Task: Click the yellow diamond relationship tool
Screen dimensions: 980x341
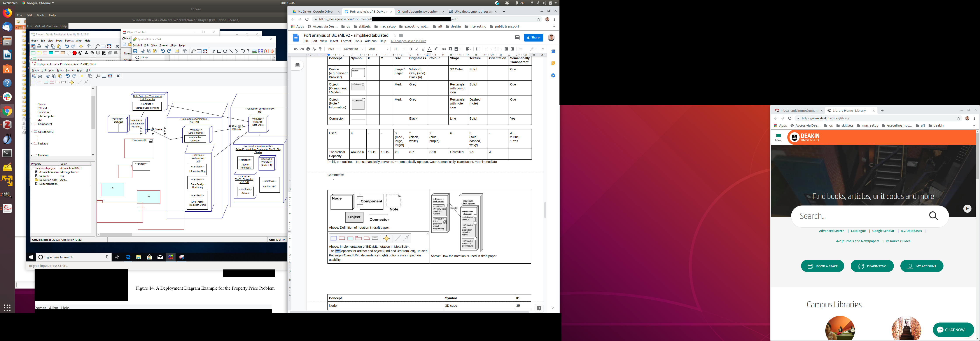Action: click(x=72, y=82)
